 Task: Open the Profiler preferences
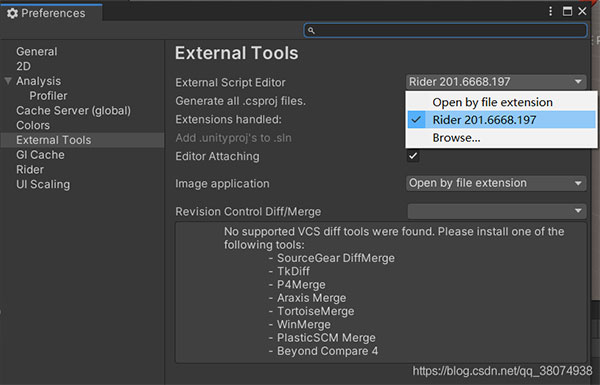click(48, 96)
